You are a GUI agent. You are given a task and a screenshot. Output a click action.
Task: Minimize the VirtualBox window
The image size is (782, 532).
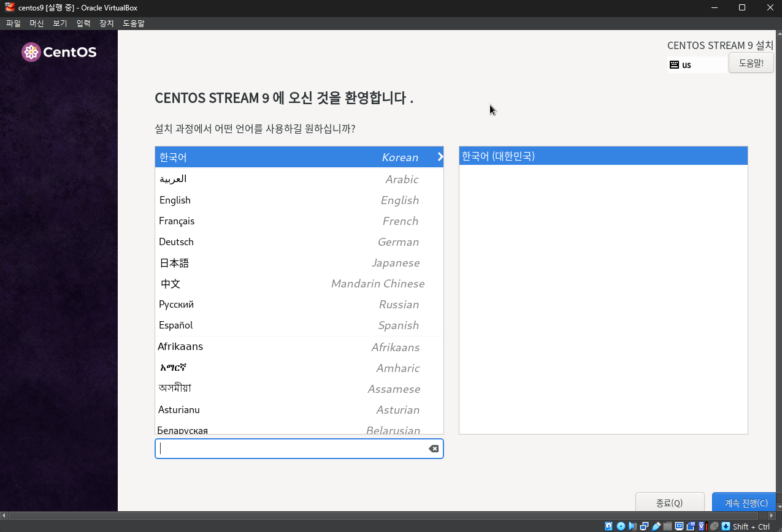tap(714, 7)
